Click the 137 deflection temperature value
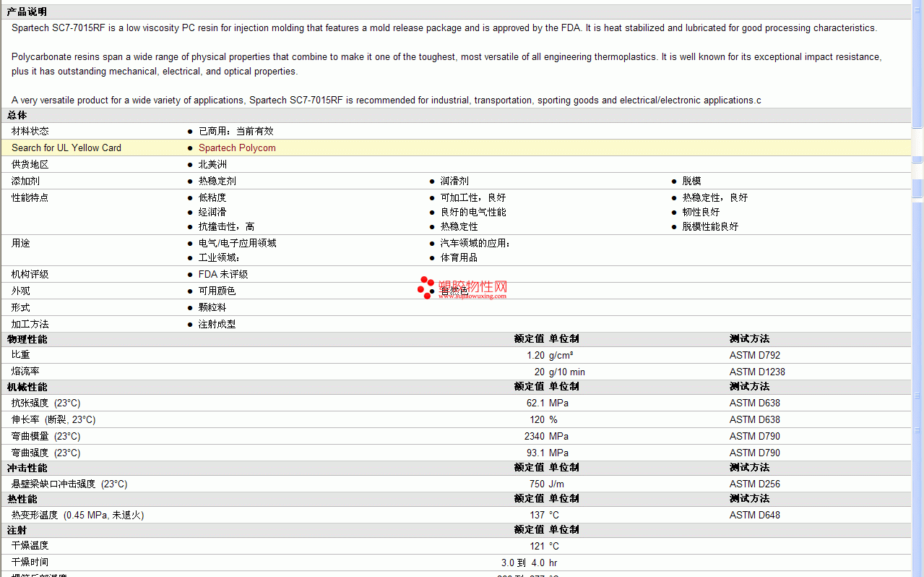924x577 pixels. coord(537,515)
